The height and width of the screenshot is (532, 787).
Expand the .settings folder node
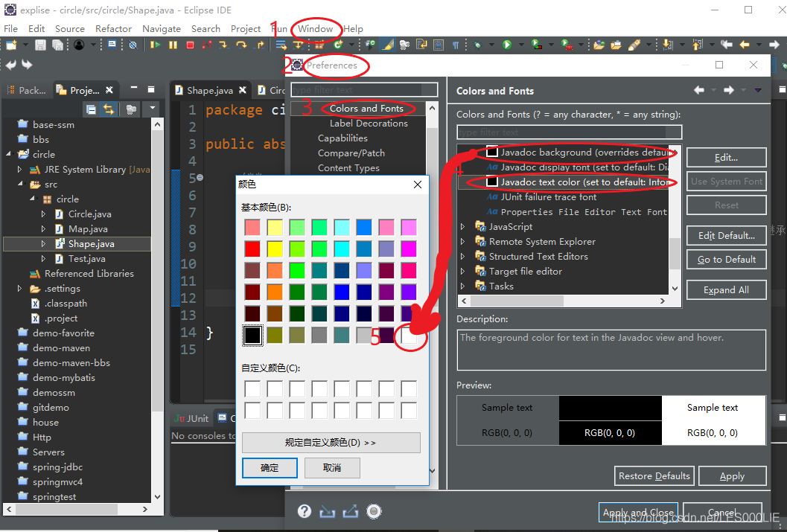tap(19, 288)
